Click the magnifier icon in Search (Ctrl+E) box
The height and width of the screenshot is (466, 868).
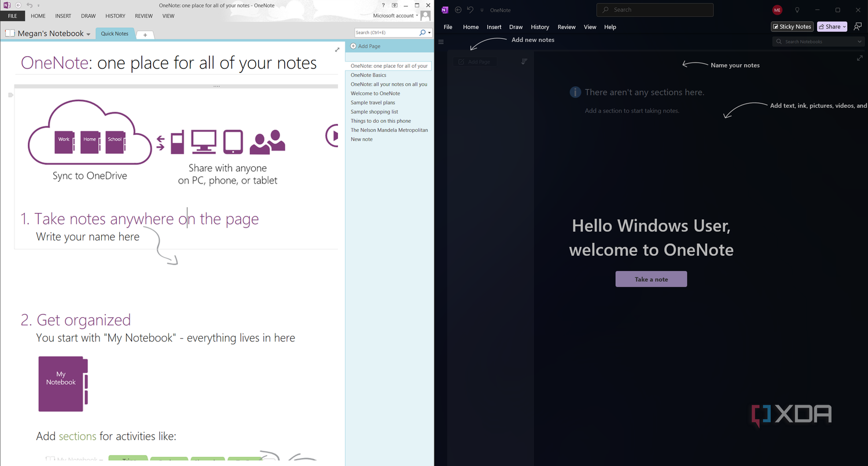pos(422,33)
